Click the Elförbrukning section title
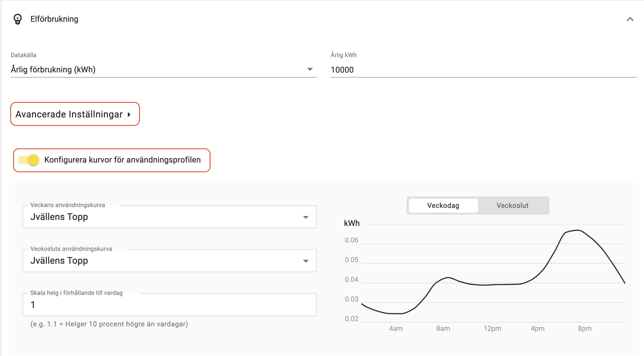Image resolution: width=644 pixels, height=356 pixels. tap(54, 19)
